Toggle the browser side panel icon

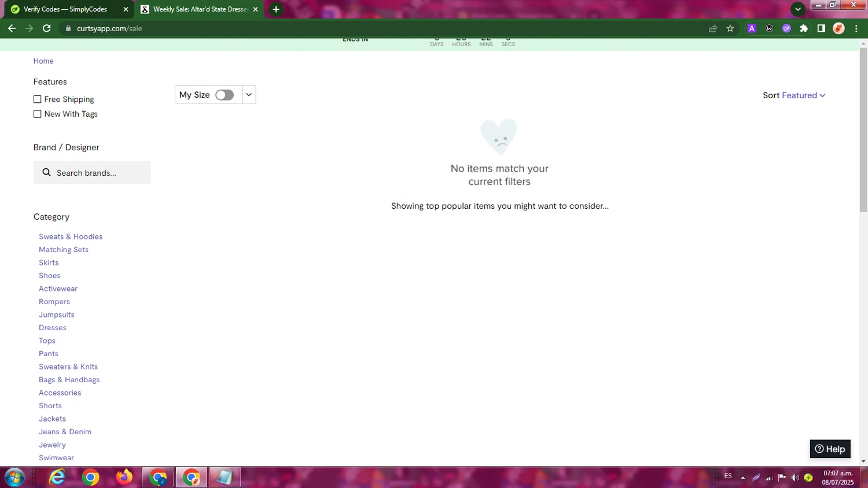coord(821,28)
